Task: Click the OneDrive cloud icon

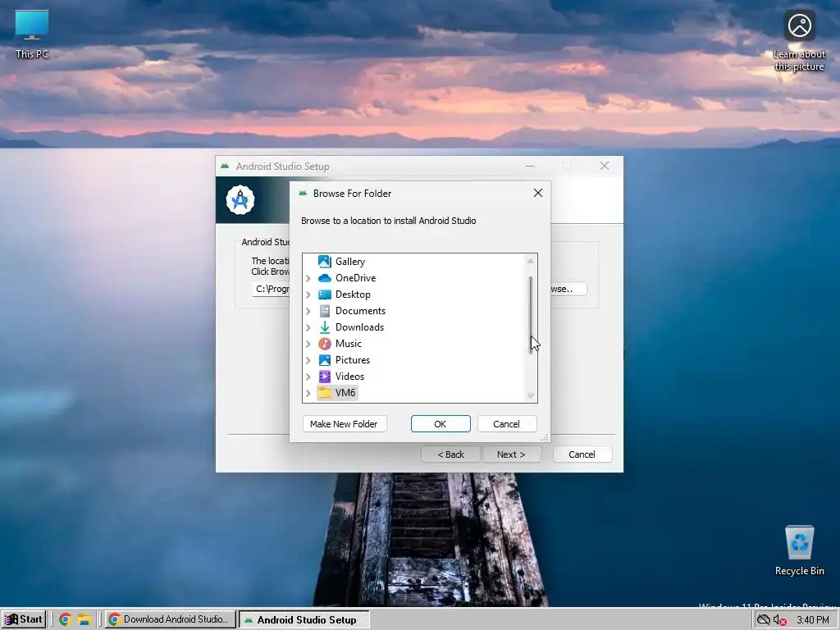Action: (x=325, y=278)
